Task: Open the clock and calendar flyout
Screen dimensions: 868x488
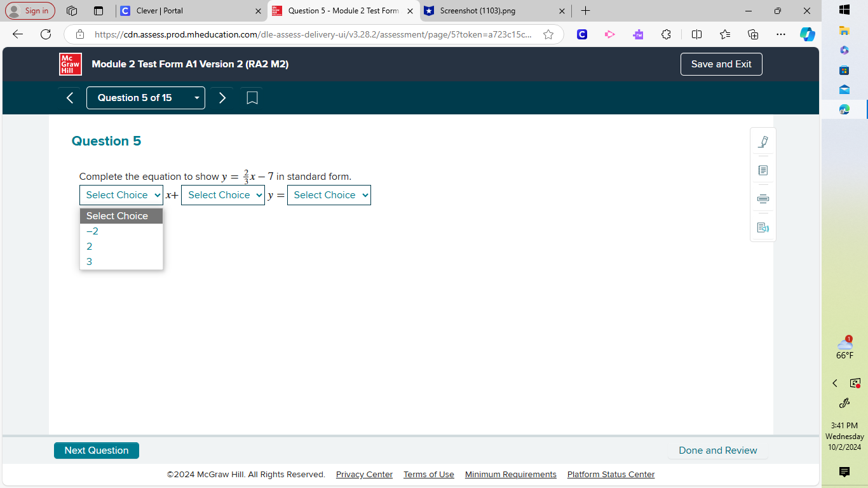Action: pyautogui.click(x=844, y=436)
